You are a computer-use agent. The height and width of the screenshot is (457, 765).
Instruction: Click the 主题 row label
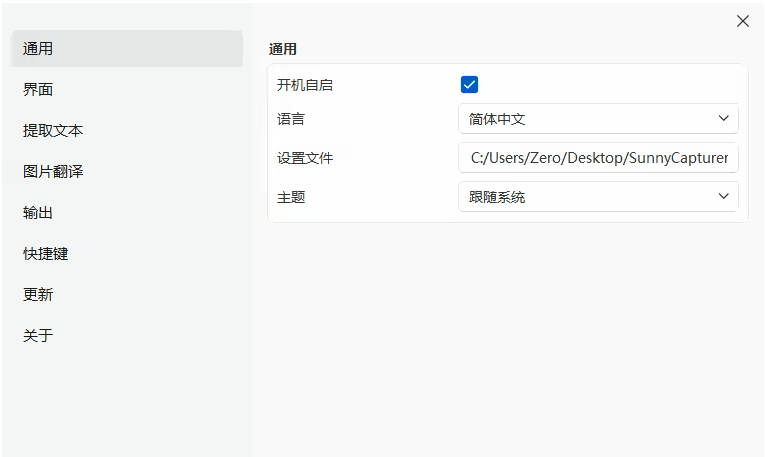(291, 197)
